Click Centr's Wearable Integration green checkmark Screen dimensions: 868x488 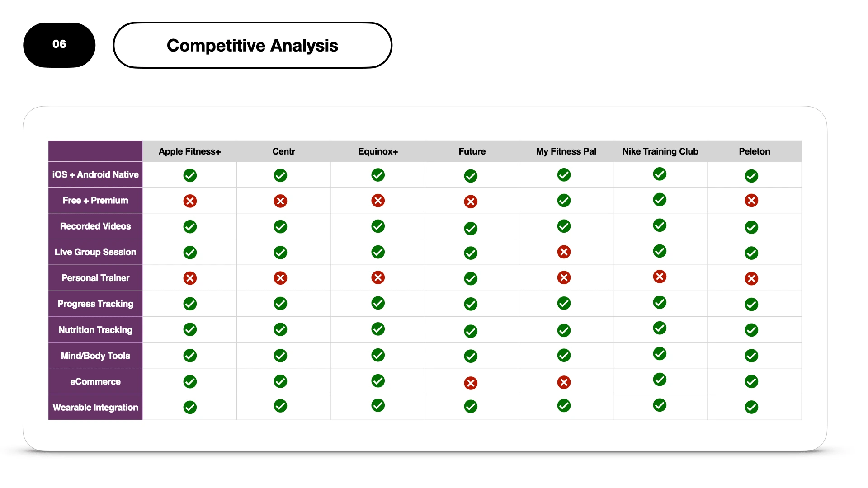280,406
